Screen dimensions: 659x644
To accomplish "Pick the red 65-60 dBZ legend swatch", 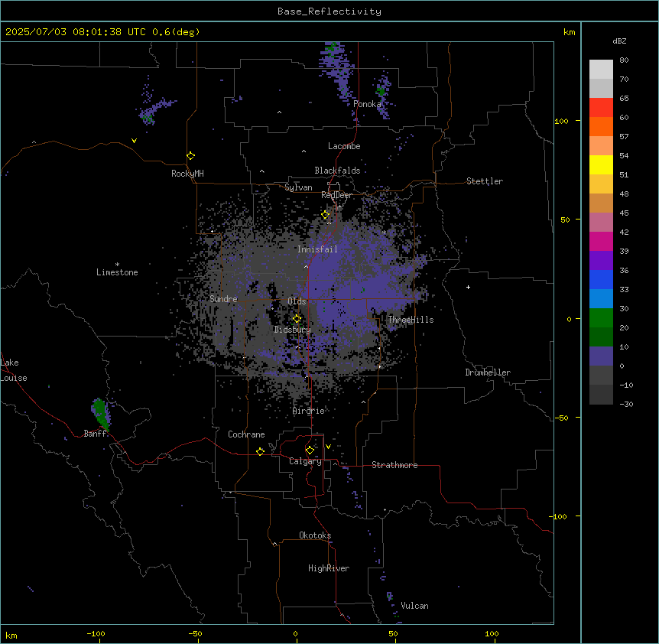I will pyautogui.click(x=601, y=107).
